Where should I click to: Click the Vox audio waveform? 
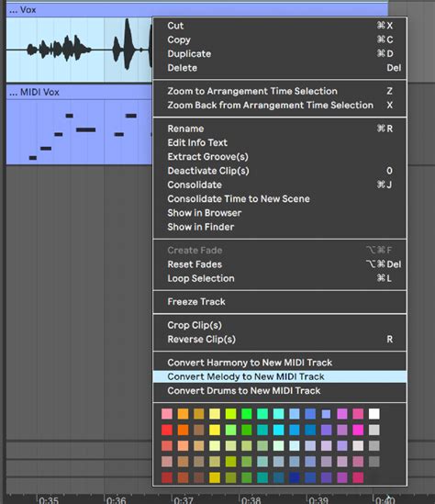click(79, 50)
